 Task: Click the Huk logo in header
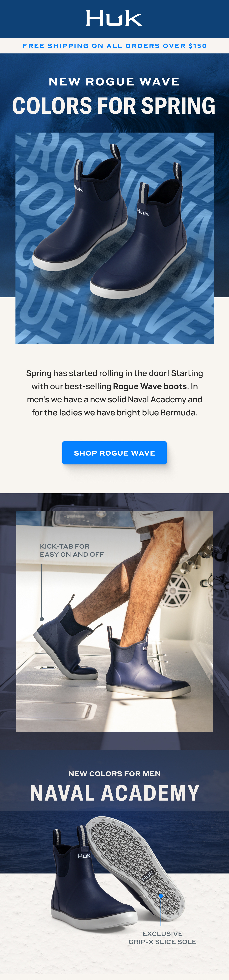[x=114, y=18]
